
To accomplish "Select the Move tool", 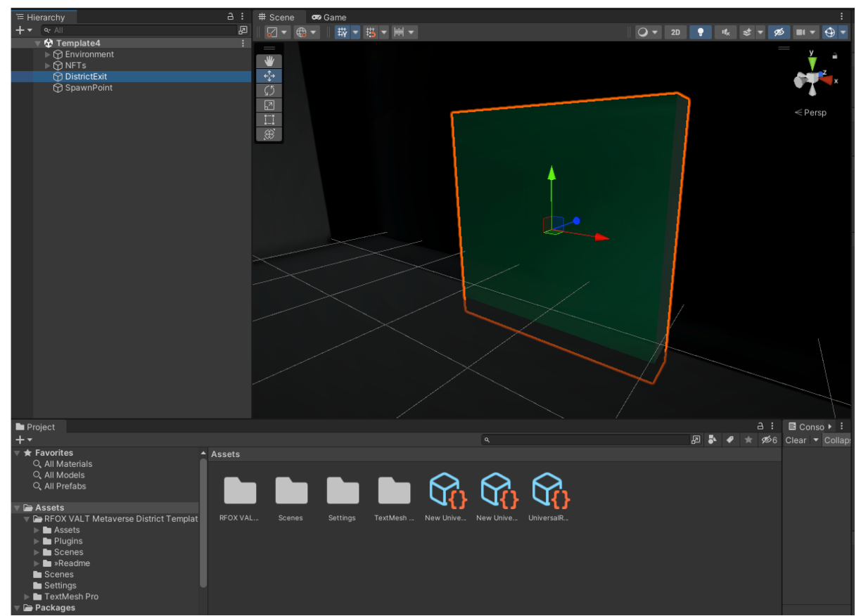I will [269, 76].
